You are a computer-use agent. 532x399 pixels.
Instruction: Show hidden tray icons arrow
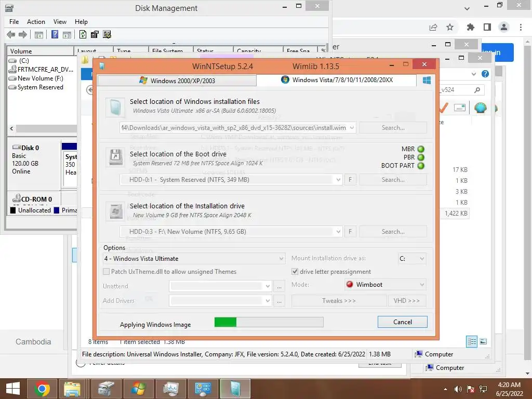(x=445, y=389)
